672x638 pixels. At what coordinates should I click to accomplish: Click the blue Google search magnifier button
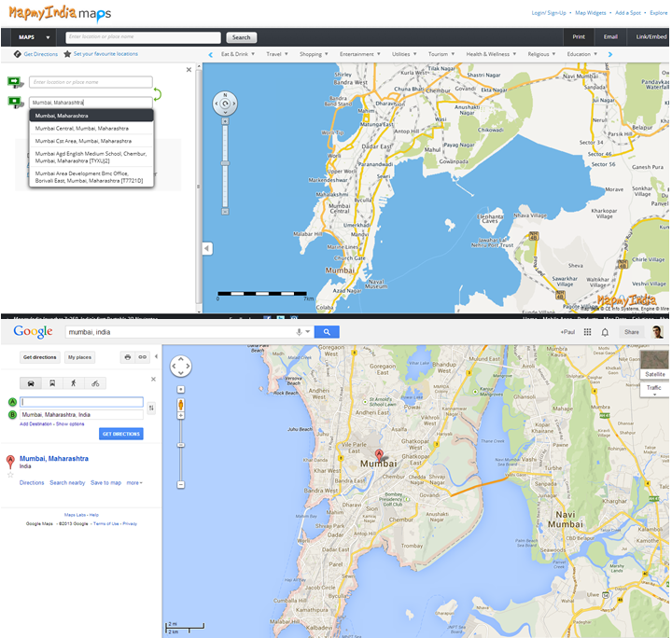(327, 332)
